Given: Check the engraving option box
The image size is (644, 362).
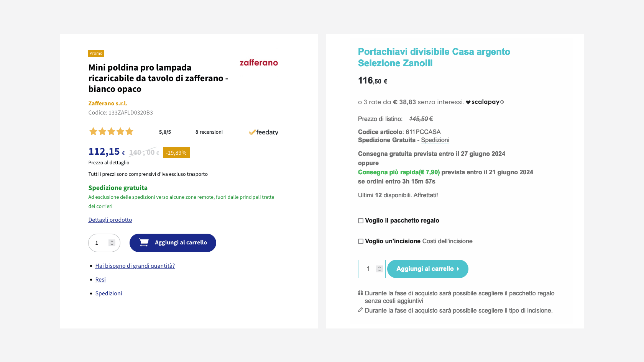Looking at the screenshot, I should pos(361,241).
